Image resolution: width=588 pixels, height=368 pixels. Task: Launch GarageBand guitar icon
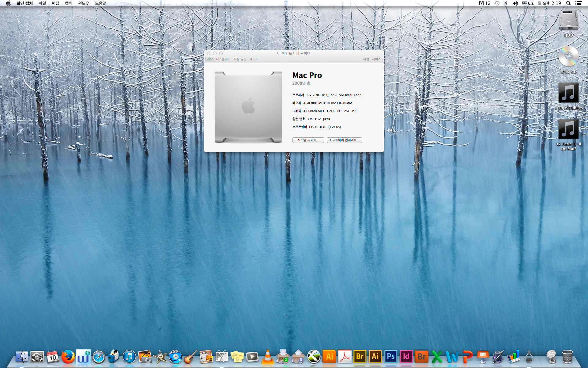click(190, 357)
